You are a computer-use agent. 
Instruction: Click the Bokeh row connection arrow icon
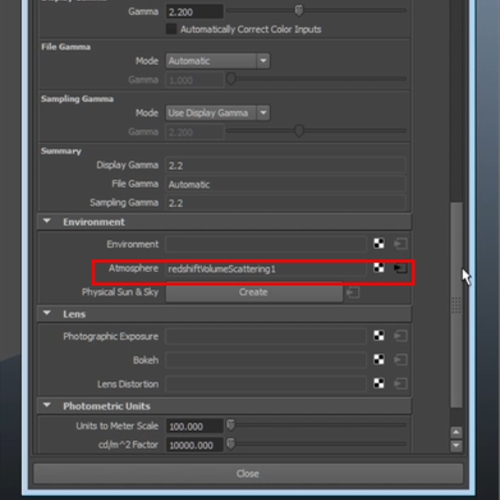(x=400, y=360)
